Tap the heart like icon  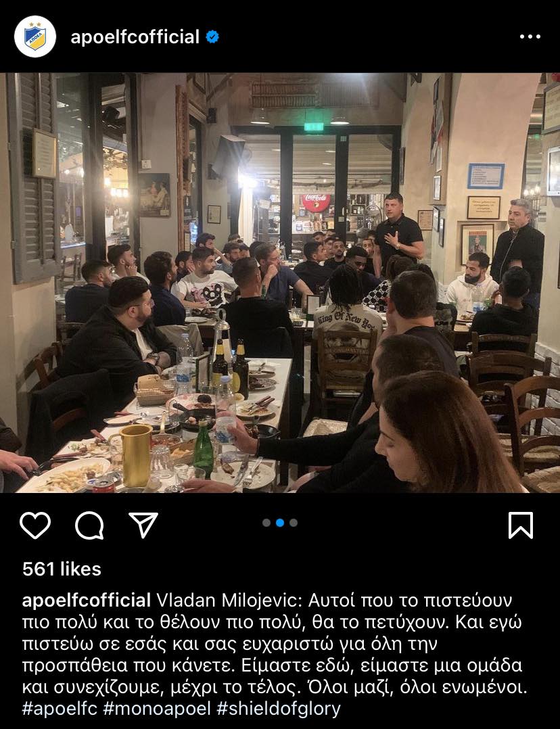pyautogui.click(x=35, y=525)
